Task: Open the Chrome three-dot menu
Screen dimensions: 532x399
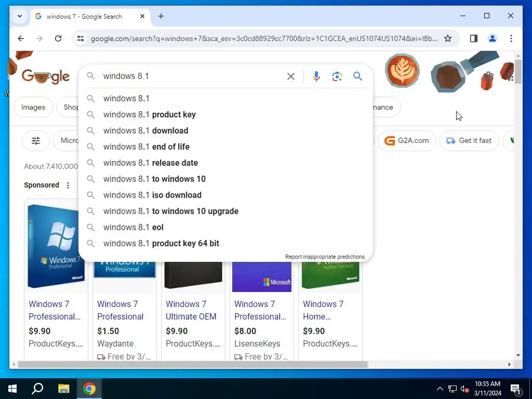Action: (x=511, y=38)
